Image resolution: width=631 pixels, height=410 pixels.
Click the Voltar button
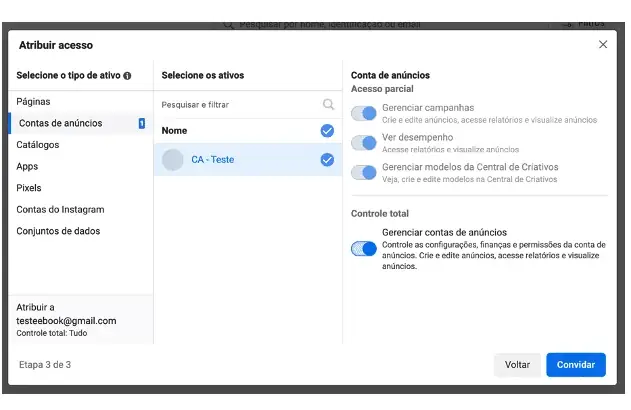point(517,365)
